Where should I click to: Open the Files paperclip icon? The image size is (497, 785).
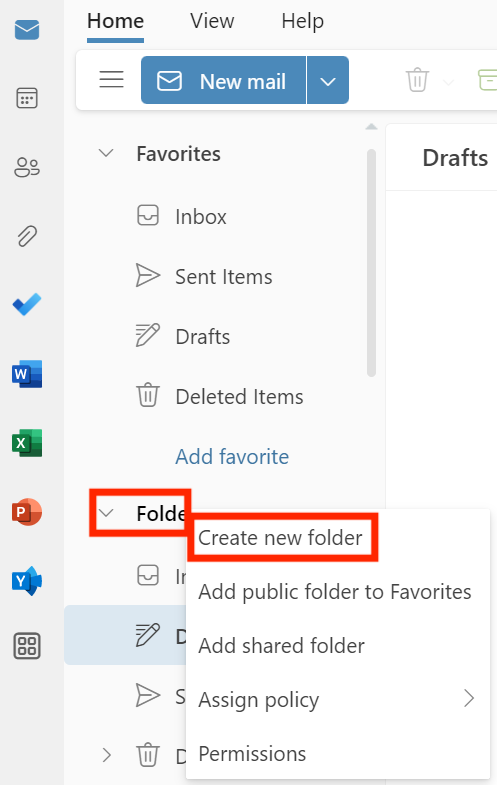pos(27,236)
